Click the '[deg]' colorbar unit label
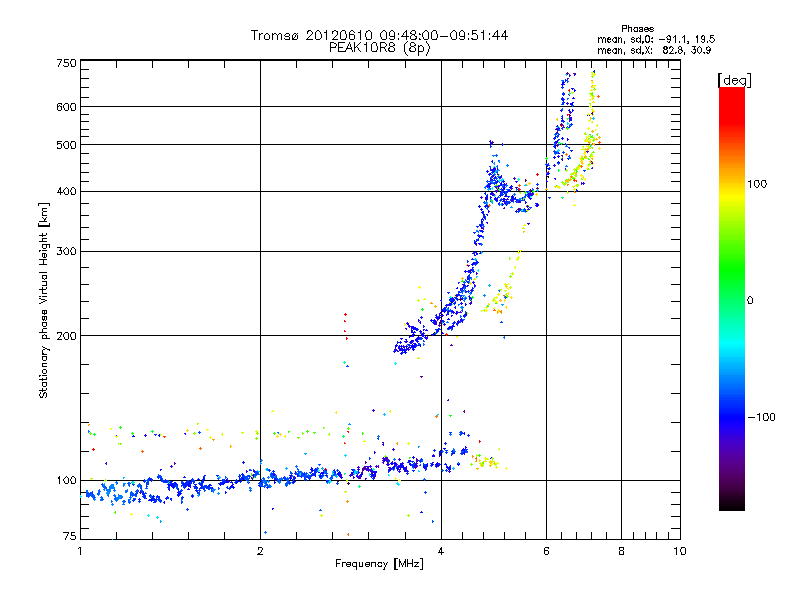The image size is (800, 600). [734, 81]
